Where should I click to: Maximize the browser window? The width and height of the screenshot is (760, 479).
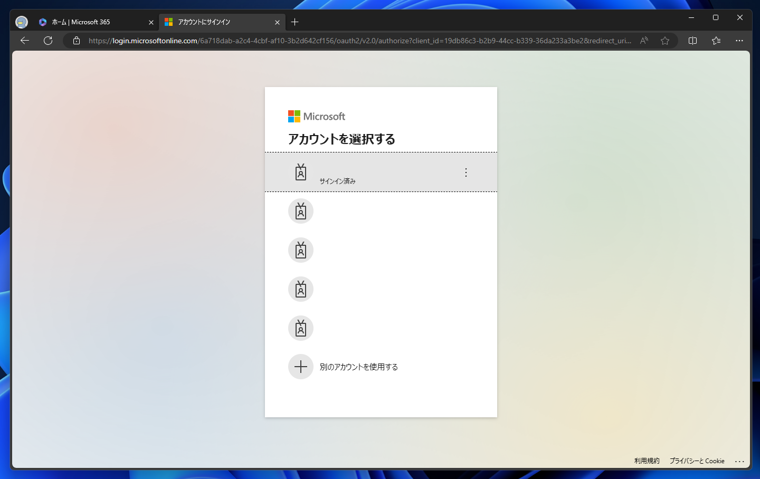tap(715, 17)
